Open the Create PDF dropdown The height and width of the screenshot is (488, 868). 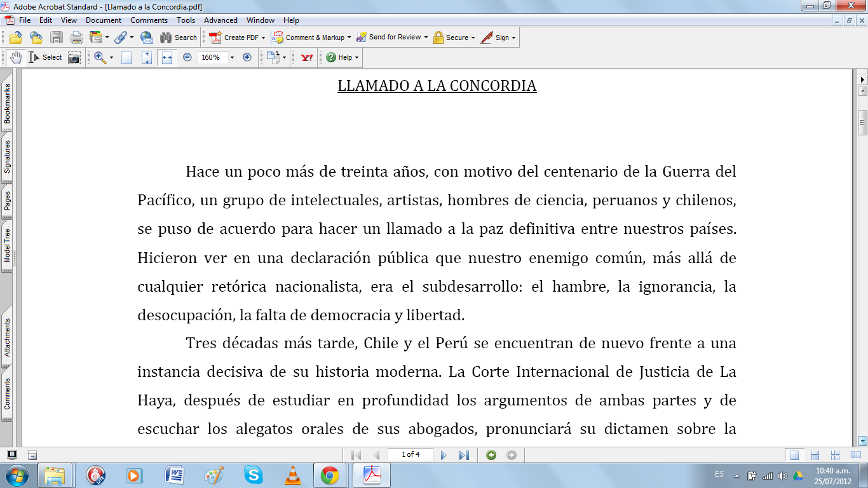tap(237, 37)
